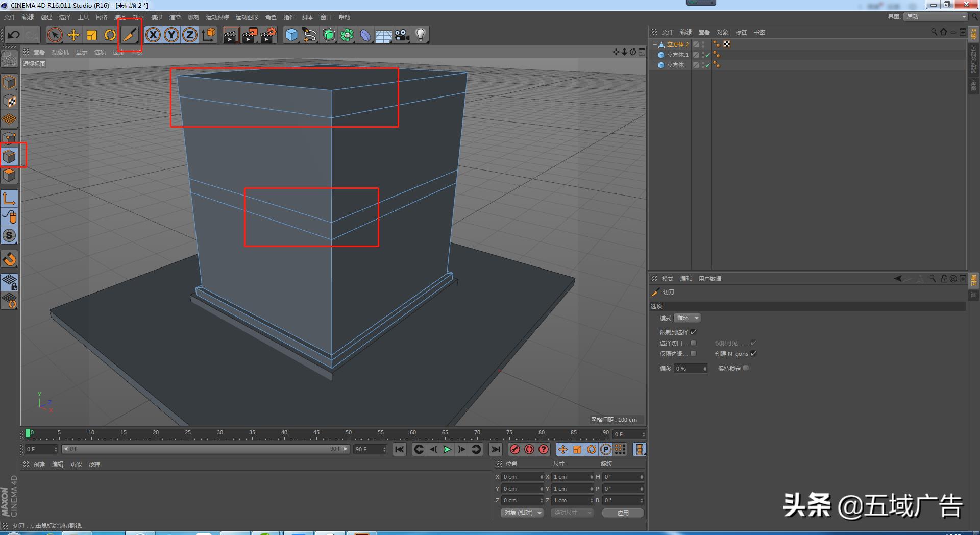Activate the Scale tool in top toolbar
The width and height of the screenshot is (980, 535).
click(x=92, y=35)
